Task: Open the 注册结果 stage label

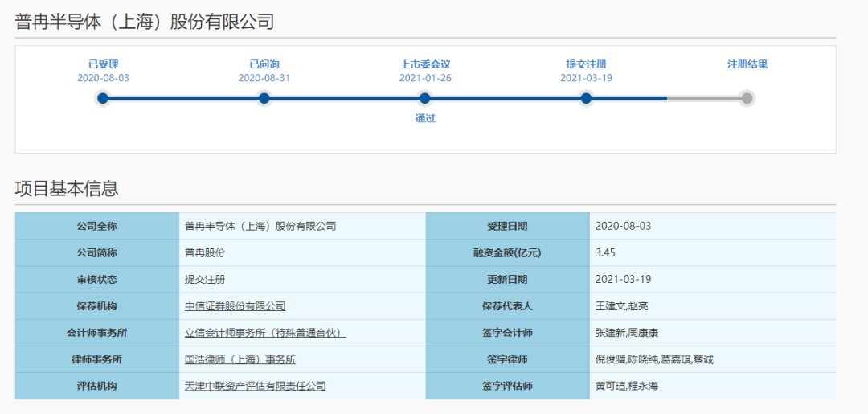Action: pyautogui.click(x=747, y=64)
